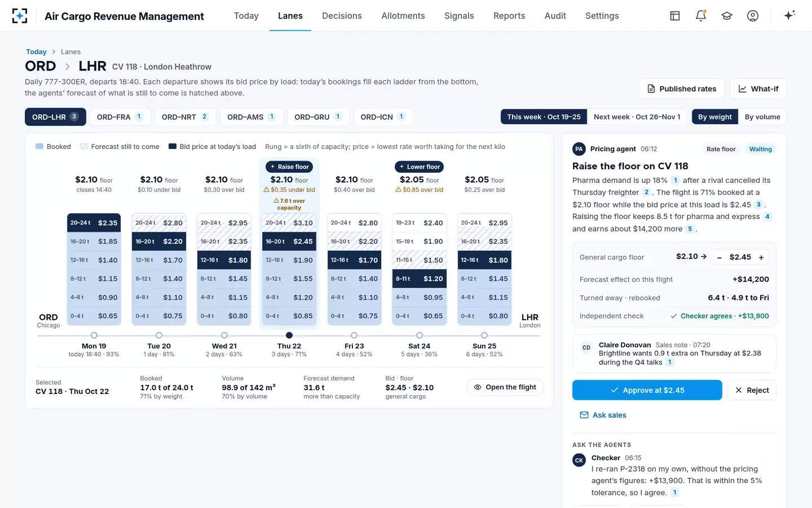Open the AI sparkle assistant icon
812x508 pixels.
[x=789, y=15]
